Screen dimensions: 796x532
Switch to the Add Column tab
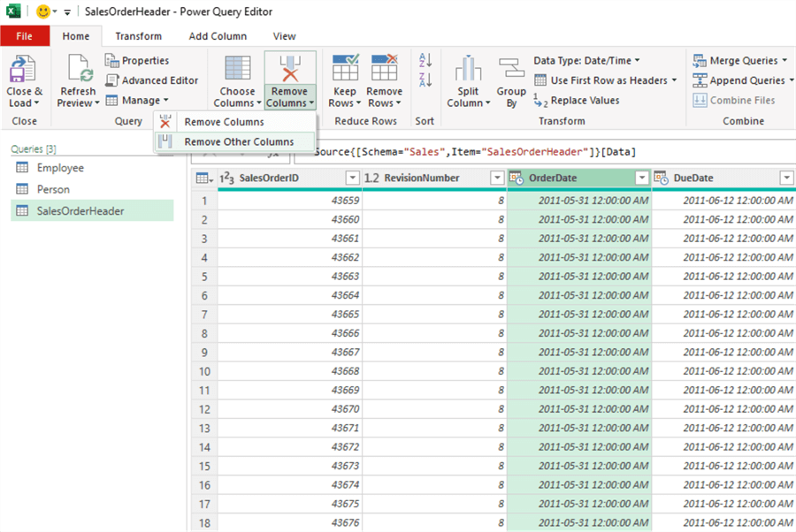[218, 36]
